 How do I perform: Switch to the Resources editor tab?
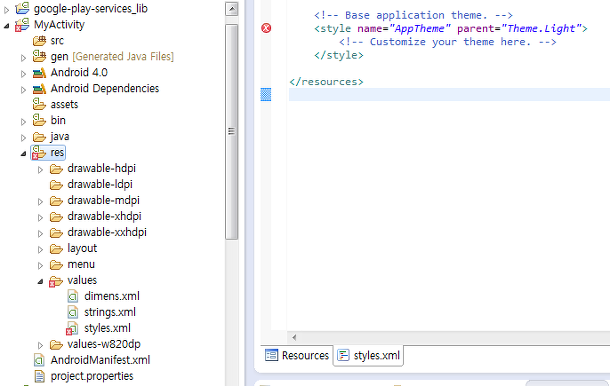297,355
